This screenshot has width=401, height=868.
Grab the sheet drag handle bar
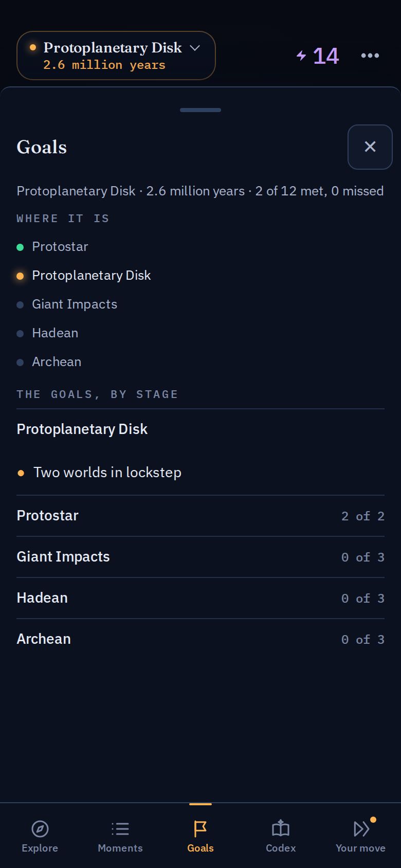(x=200, y=110)
